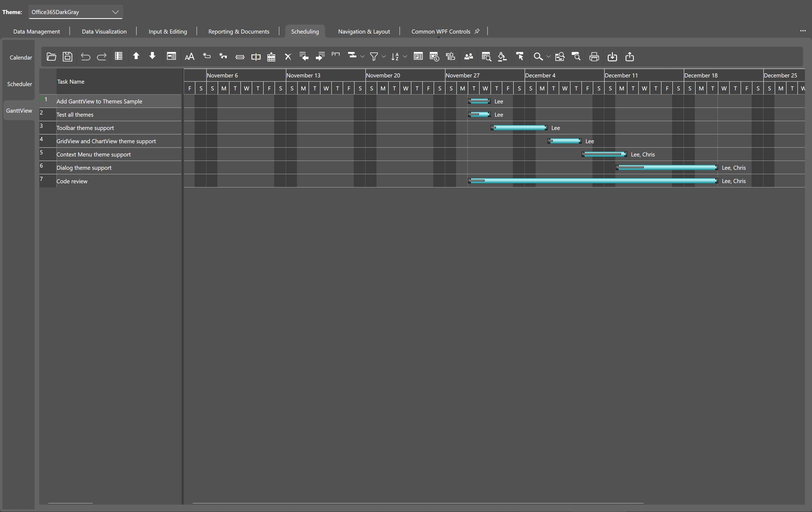
Task: Delete the selected task with X icon
Action: (x=288, y=57)
